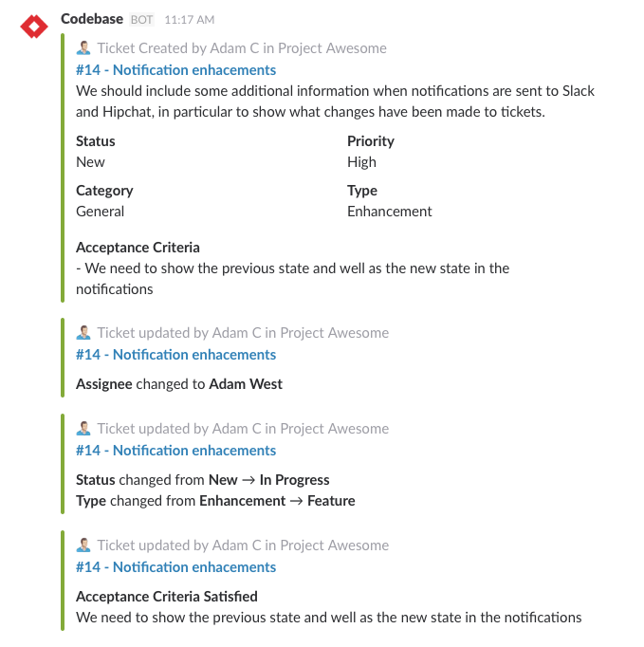Click the avatar icon above Assignee changed message
The height and width of the screenshot is (647, 644).
(x=83, y=333)
